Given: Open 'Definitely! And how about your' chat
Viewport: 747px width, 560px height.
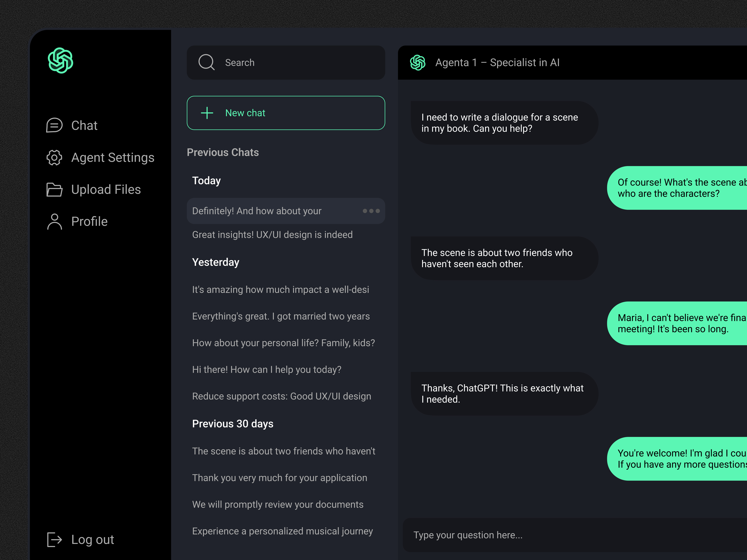Looking at the screenshot, I should 286,211.
